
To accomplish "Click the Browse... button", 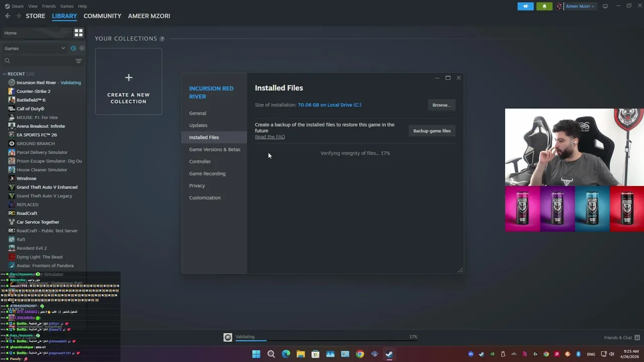I will coord(441,105).
